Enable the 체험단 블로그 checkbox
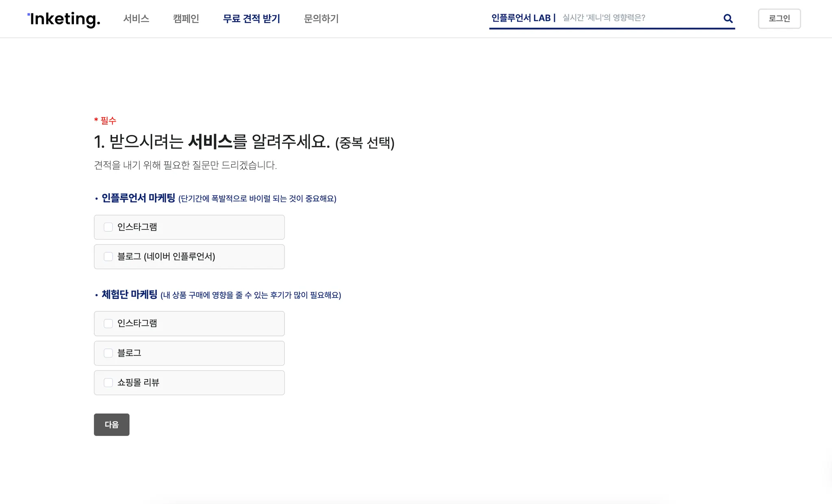Viewport: 832px width, 504px height. [108, 353]
